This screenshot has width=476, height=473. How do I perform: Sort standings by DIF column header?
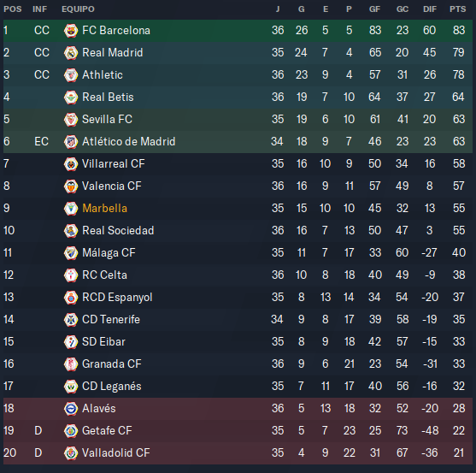click(x=430, y=9)
